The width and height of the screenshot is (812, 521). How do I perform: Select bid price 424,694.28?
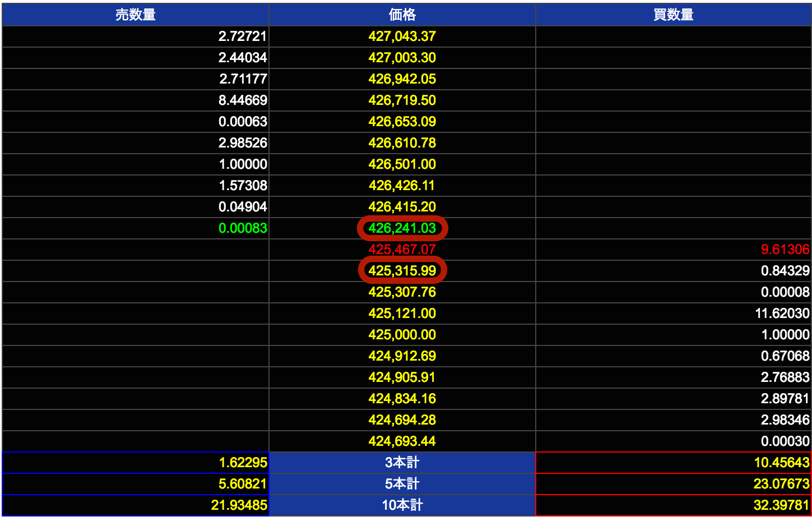coord(402,420)
